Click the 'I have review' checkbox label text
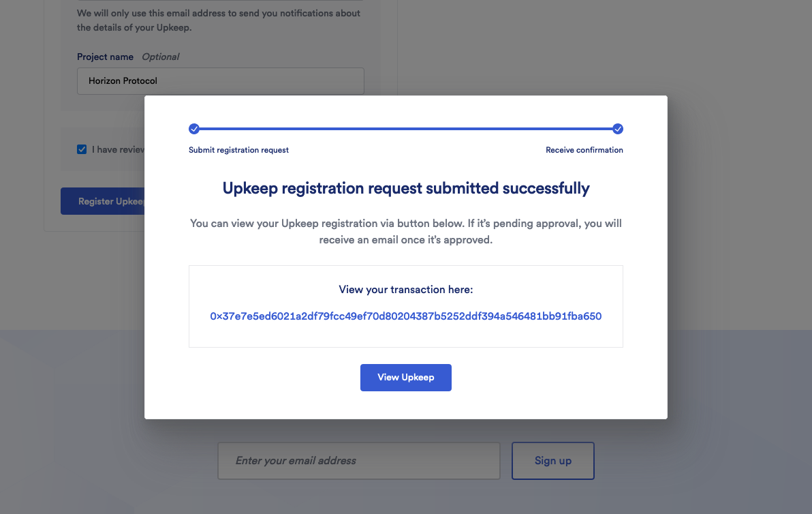The height and width of the screenshot is (514, 812). [117, 149]
